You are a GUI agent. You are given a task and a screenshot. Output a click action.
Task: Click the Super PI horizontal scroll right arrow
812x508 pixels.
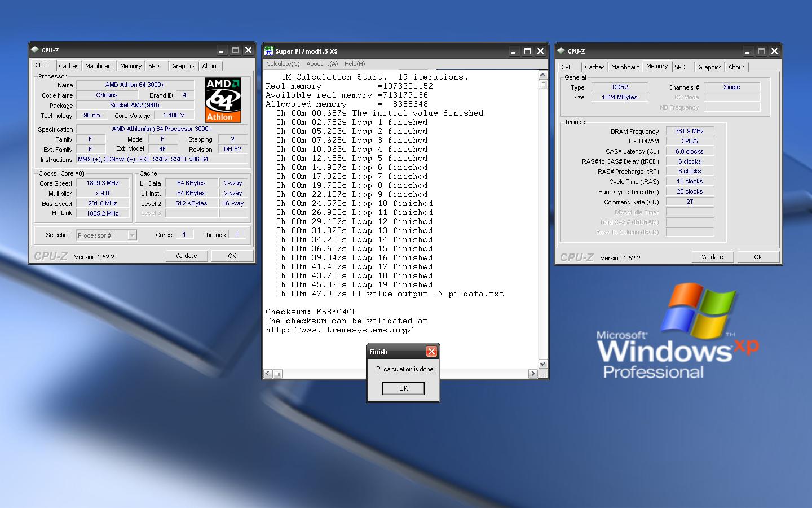point(533,374)
